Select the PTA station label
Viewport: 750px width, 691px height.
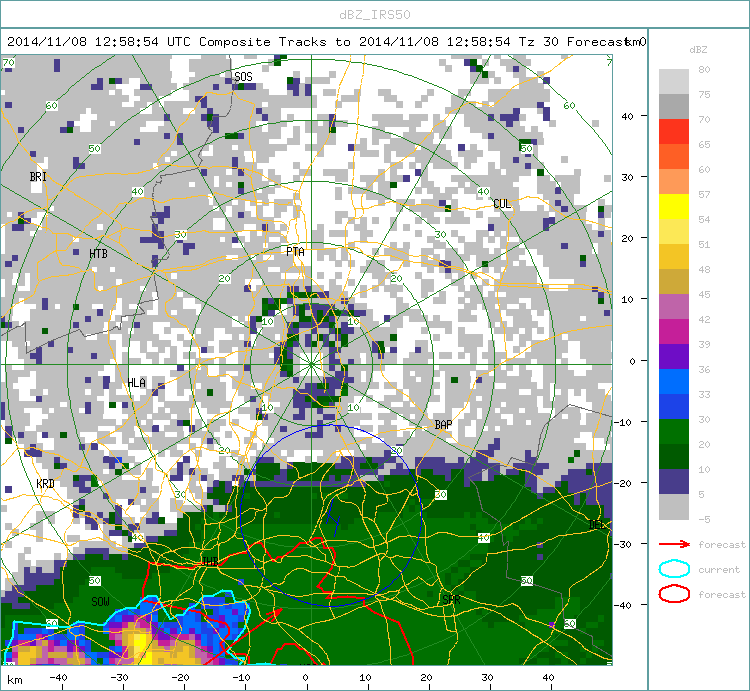pyautogui.click(x=295, y=252)
